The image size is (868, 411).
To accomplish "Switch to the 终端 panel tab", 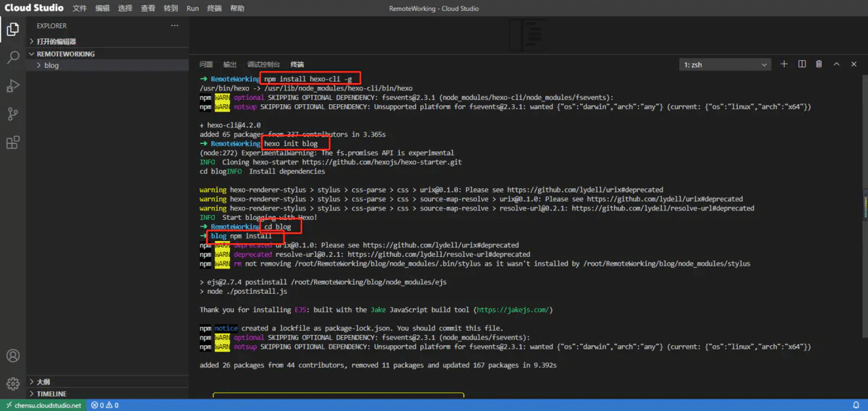I will click(297, 64).
